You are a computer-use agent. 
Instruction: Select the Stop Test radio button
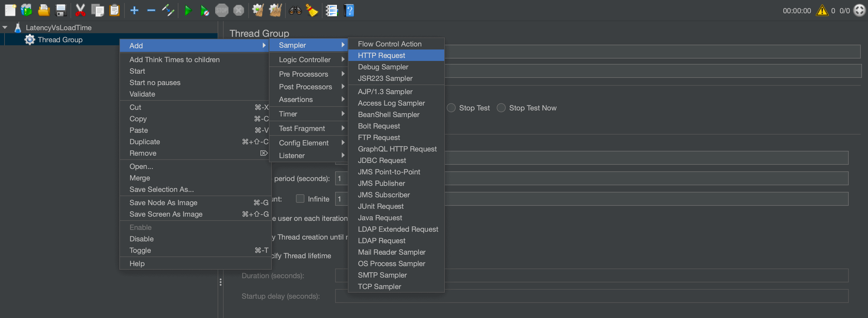(x=451, y=108)
